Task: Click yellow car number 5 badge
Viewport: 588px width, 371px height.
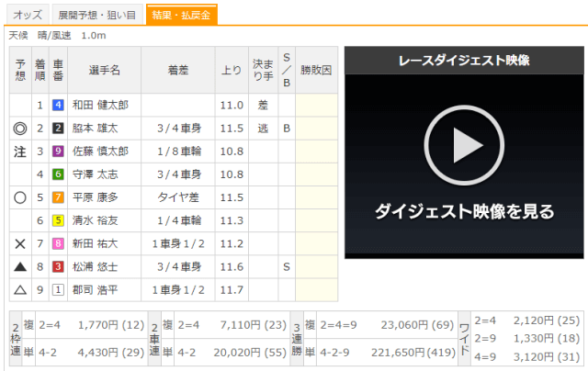Action: click(58, 220)
